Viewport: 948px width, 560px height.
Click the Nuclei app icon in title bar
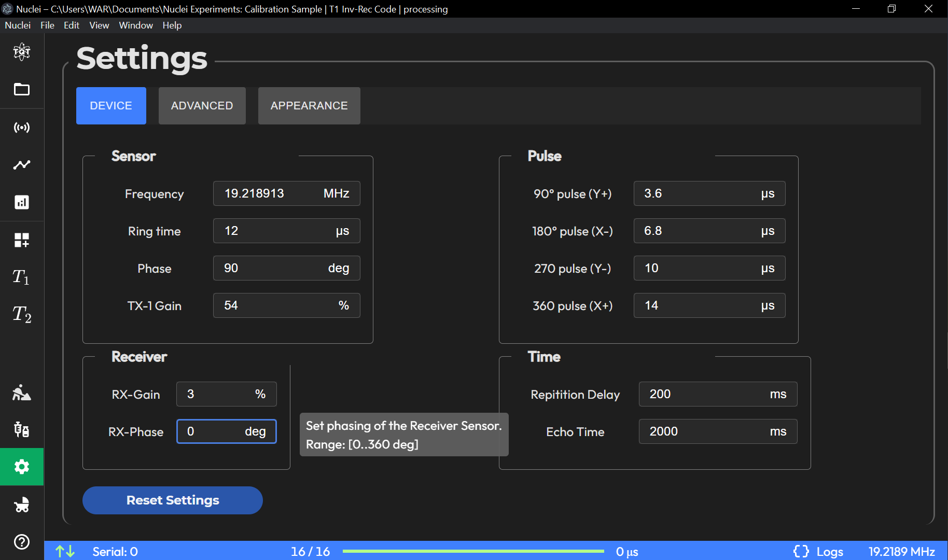7,9
